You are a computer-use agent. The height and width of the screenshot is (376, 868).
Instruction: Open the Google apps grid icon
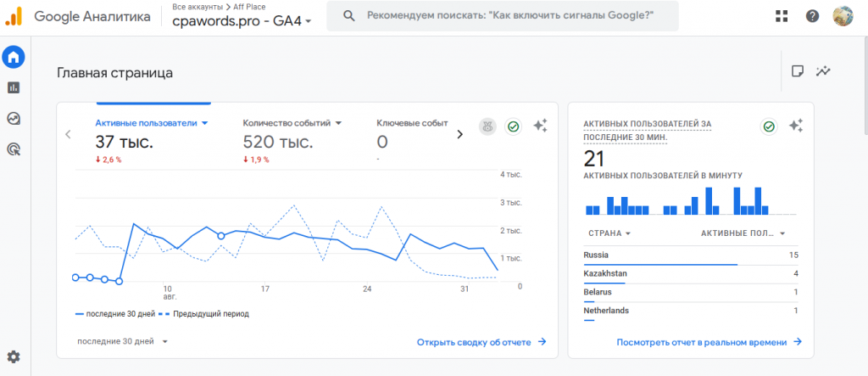coord(782,16)
